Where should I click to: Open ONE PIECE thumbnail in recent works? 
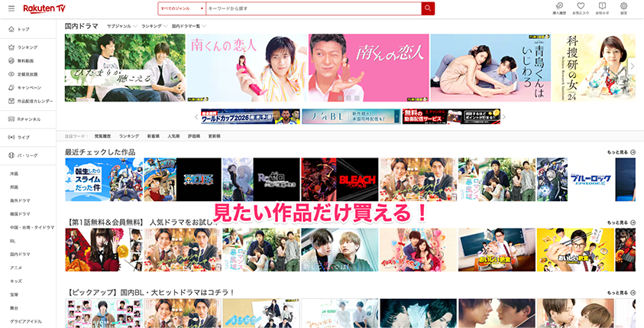pos(183,180)
